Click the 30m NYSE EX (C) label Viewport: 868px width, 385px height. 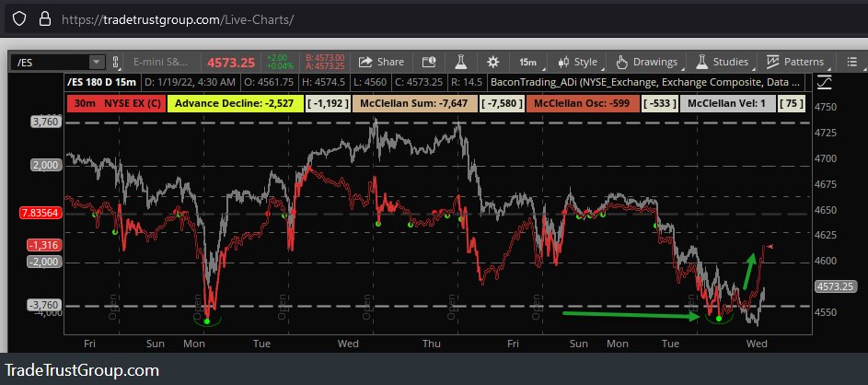pos(116,103)
